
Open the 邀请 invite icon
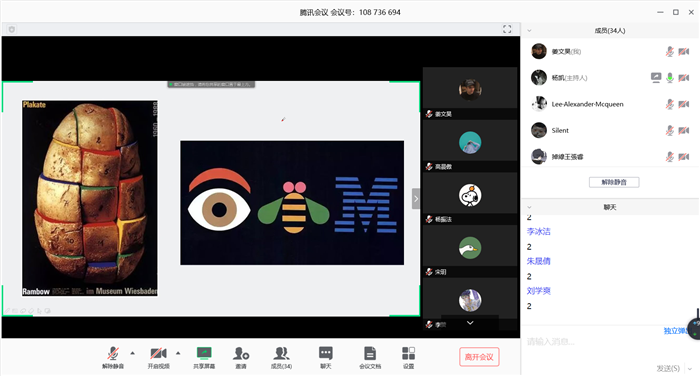(x=241, y=357)
